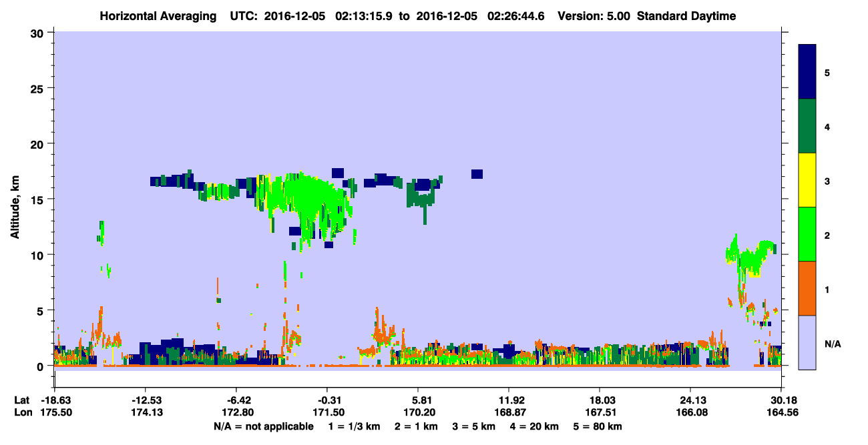The width and height of the screenshot is (868, 445).
Task: Click the colorbar label '5'
Action: [827, 72]
